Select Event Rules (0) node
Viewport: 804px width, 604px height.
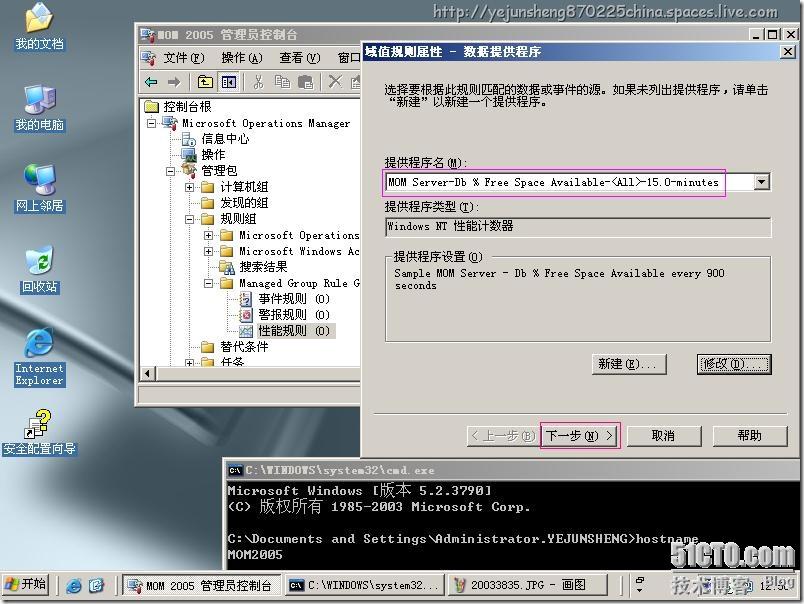click(x=293, y=298)
